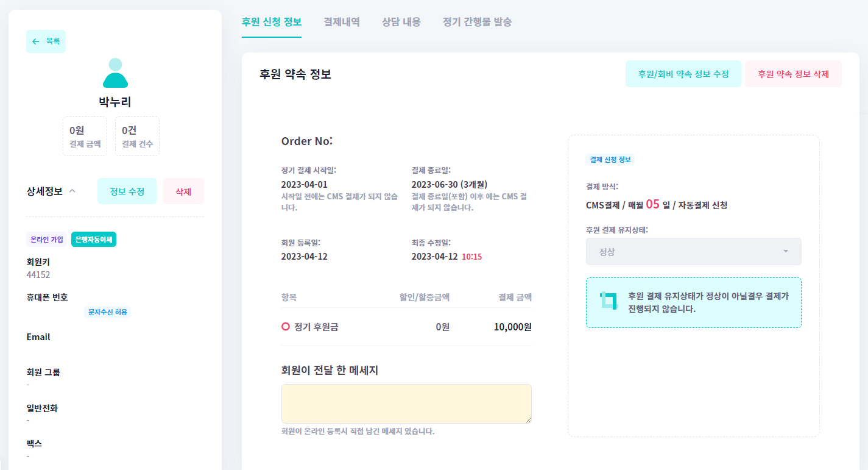Viewport: 868px width, 470px height.
Task: Click the 정보 수정 button in sidebar
Action: pyautogui.click(x=127, y=191)
